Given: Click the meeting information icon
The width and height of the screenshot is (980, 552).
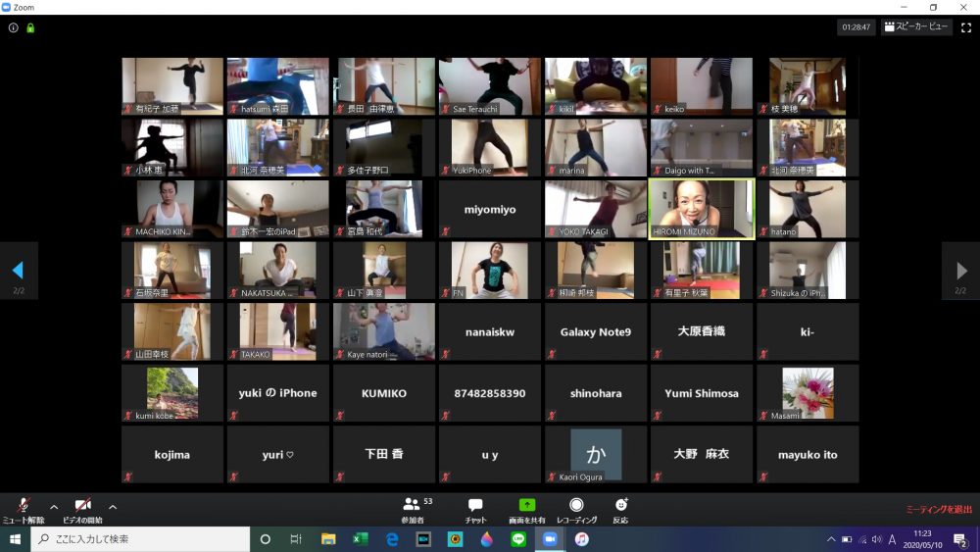Looking at the screenshot, I should click(x=14, y=27).
